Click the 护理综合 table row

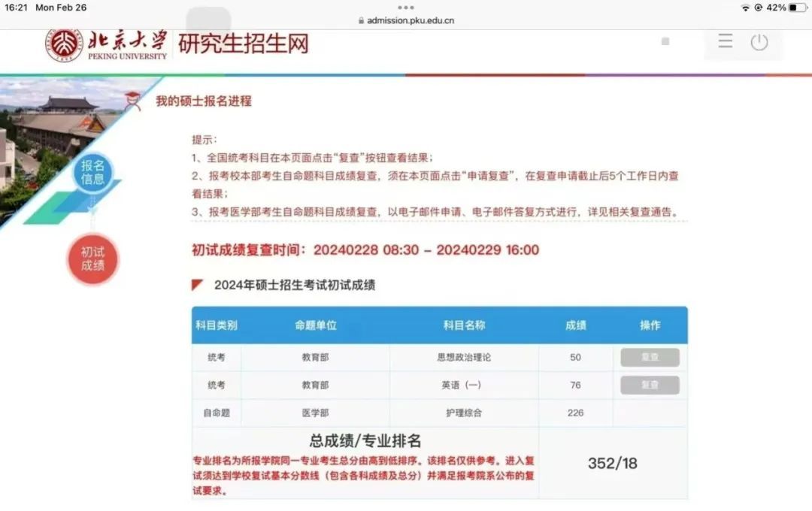[x=464, y=413]
